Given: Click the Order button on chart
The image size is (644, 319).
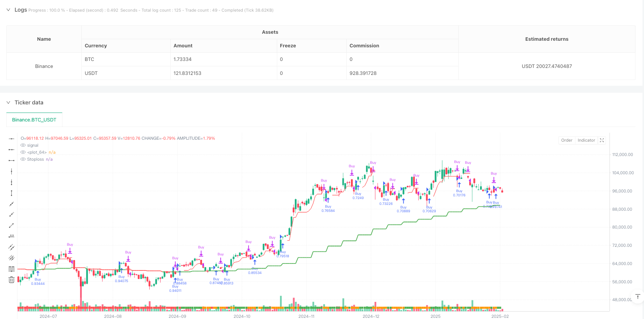Looking at the screenshot, I should (566, 140).
